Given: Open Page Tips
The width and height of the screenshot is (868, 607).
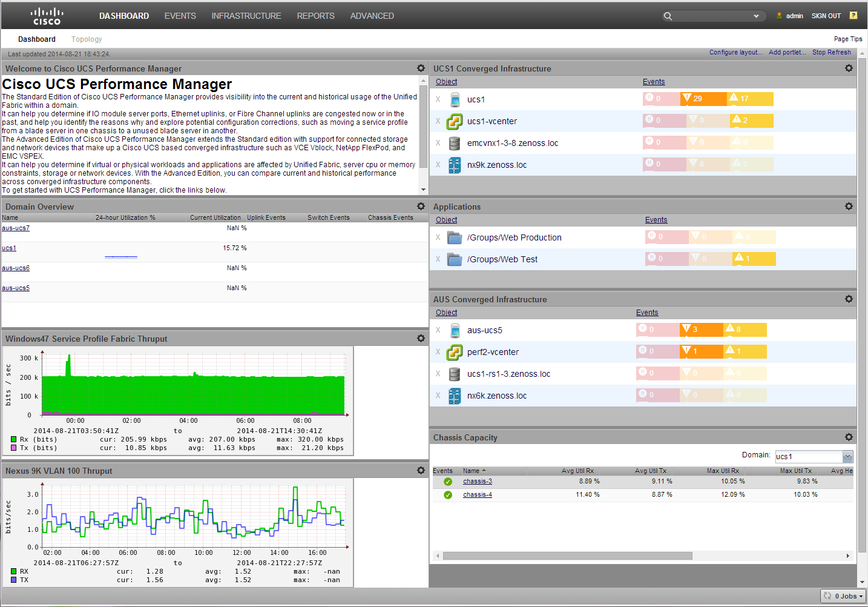Looking at the screenshot, I should point(848,39).
